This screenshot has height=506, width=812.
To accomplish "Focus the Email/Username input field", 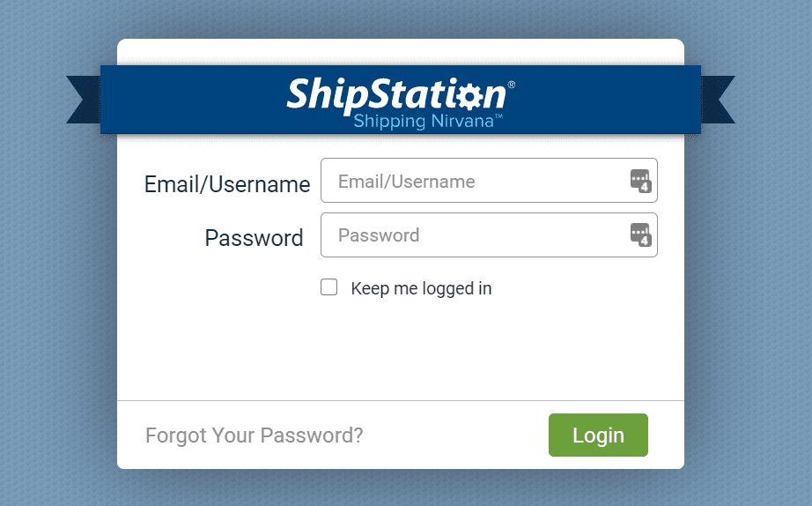I will pos(476,181).
